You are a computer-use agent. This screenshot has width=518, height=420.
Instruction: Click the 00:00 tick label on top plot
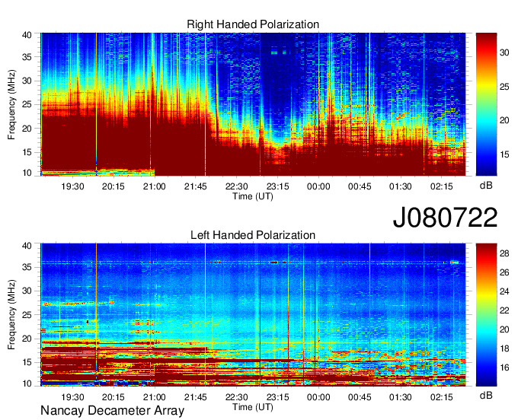click(x=318, y=186)
